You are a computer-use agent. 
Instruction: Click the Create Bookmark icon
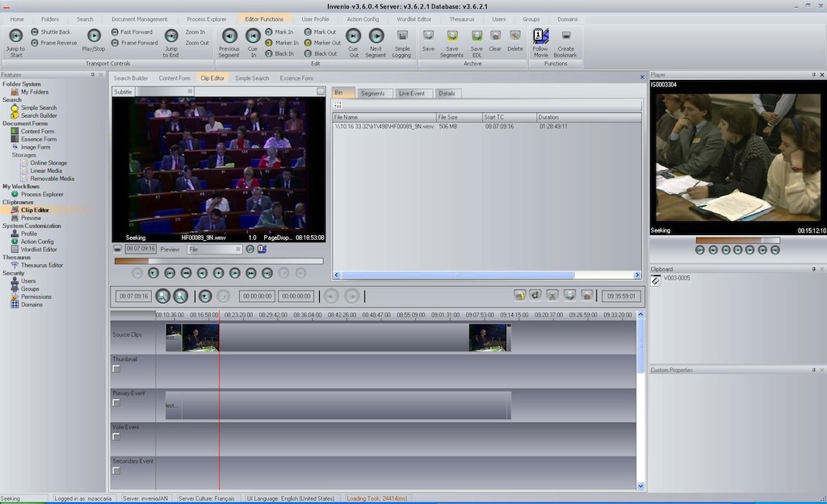point(566,36)
